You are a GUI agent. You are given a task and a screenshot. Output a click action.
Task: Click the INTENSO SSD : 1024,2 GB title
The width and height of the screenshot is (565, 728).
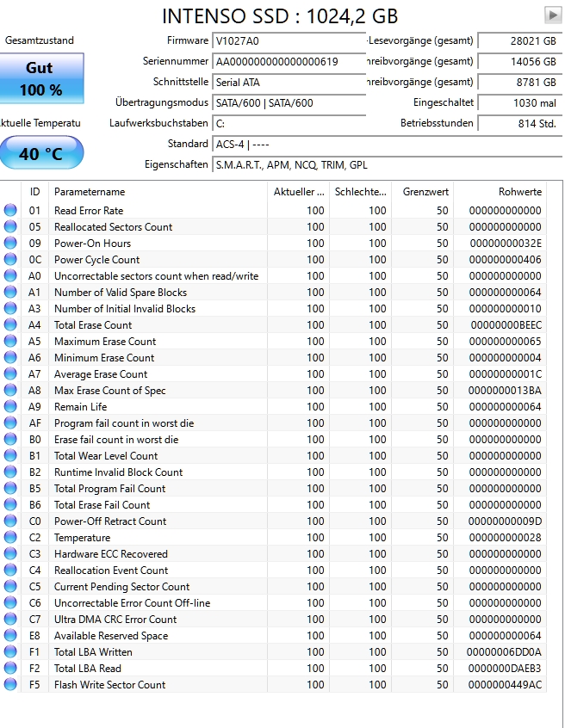coord(280,16)
